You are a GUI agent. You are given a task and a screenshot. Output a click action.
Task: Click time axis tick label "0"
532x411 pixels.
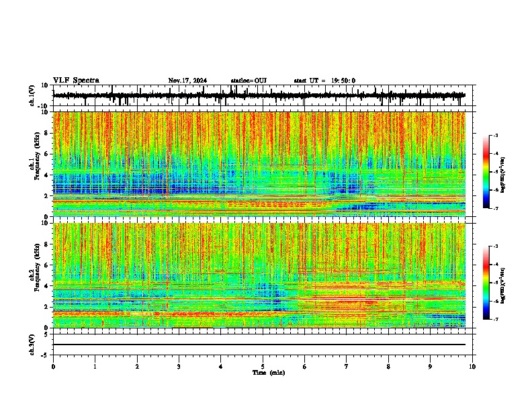pyautogui.click(x=53, y=367)
